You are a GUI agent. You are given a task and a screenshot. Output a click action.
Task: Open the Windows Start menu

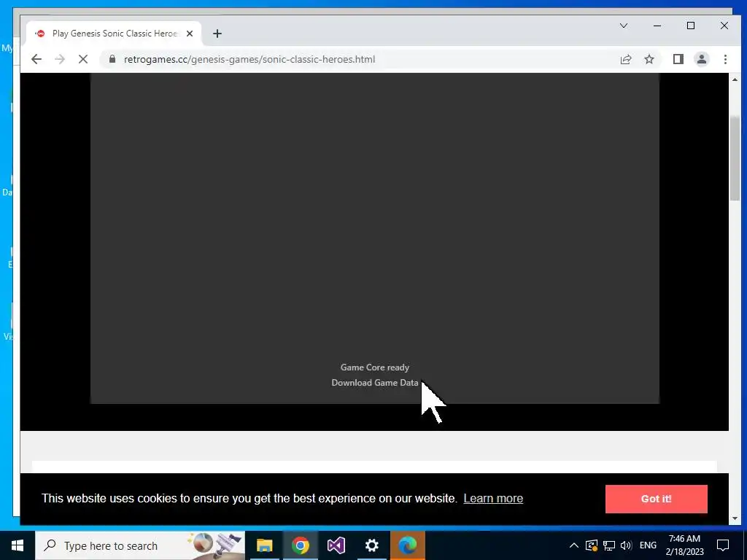tap(18, 545)
